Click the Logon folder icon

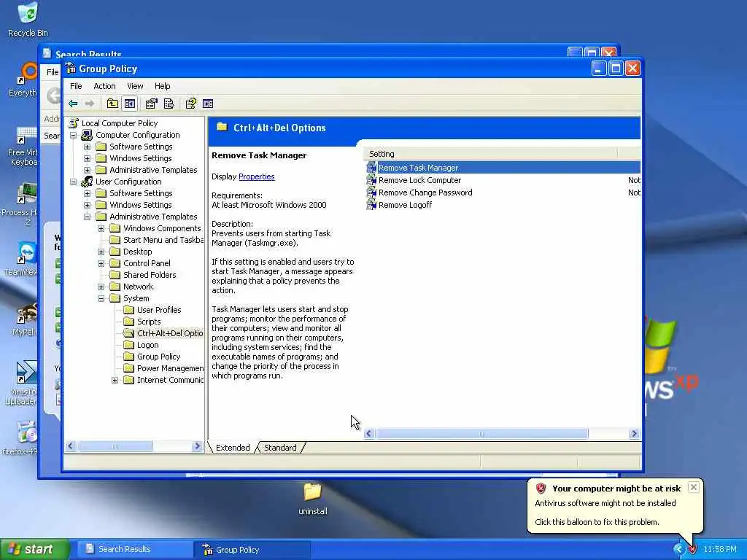point(128,345)
